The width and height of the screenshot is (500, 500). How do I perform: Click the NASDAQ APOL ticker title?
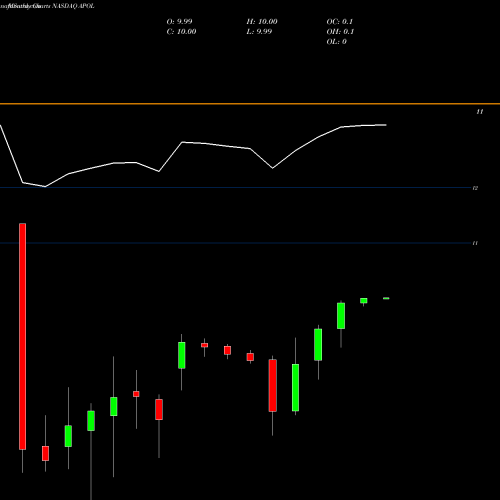pyautogui.click(x=73, y=6)
